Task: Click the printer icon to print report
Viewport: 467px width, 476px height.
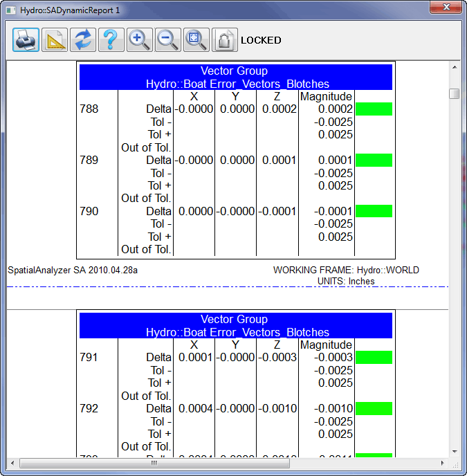Action: pyautogui.click(x=26, y=39)
